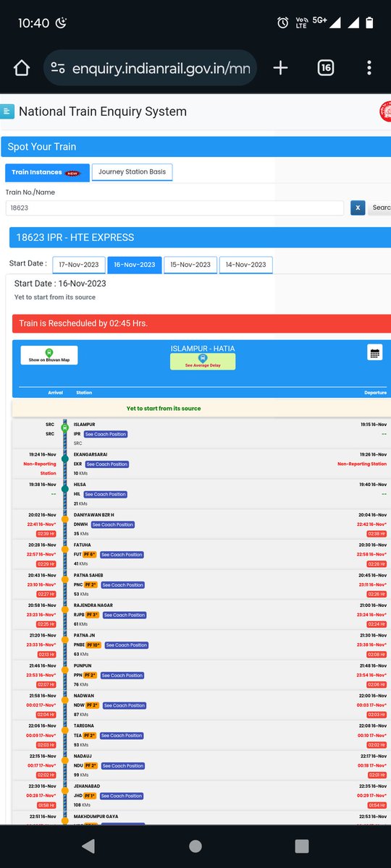
Task: Click the PATNA JN station name
Action: pyautogui.click(x=84, y=636)
